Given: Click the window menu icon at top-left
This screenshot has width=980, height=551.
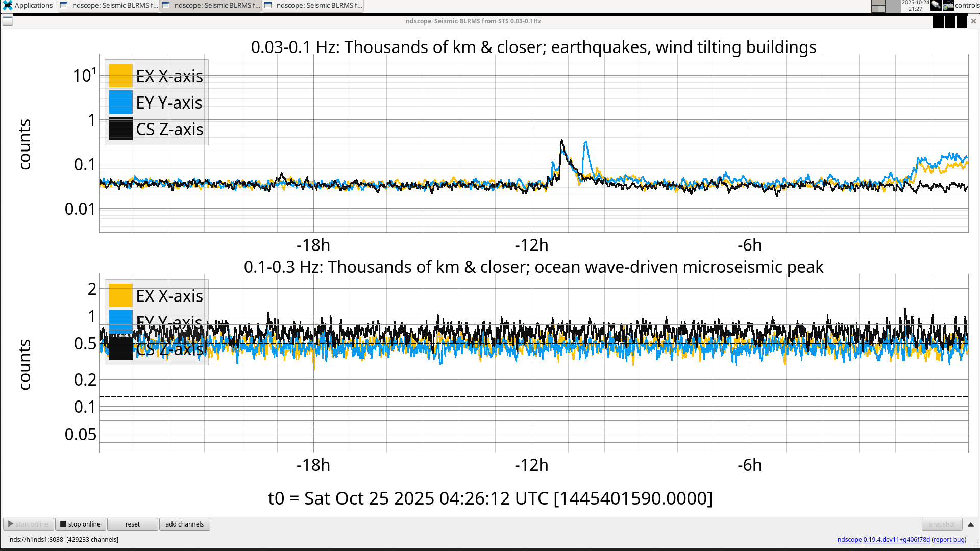Looking at the screenshot, I should (x=8, y=21).
